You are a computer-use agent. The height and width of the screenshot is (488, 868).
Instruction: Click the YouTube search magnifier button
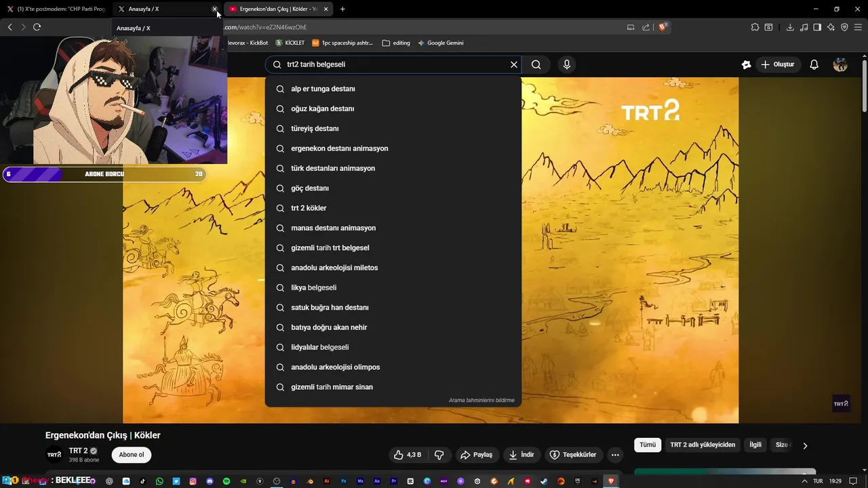click(x=536, y=64)
